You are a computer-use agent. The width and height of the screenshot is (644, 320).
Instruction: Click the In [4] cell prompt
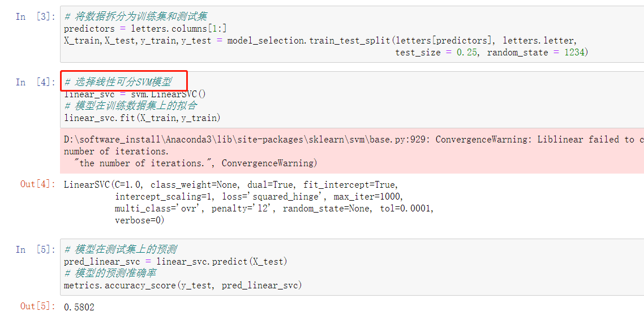point(34,82)
